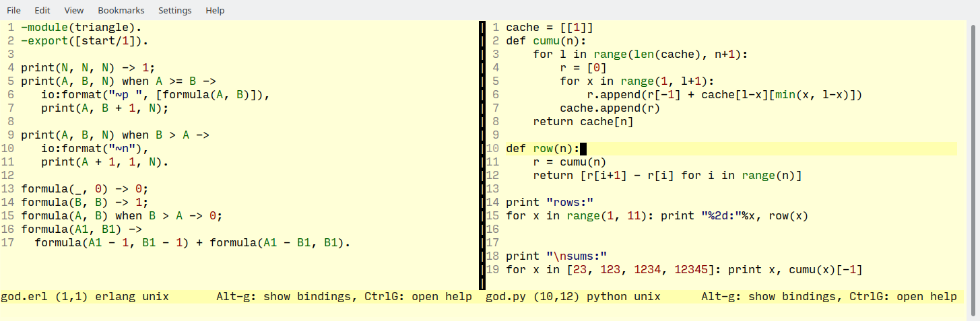Click the recursive formula(A1 - 1, B1 - 1) line
Viewport: 980px width, 321px height.
193,243
